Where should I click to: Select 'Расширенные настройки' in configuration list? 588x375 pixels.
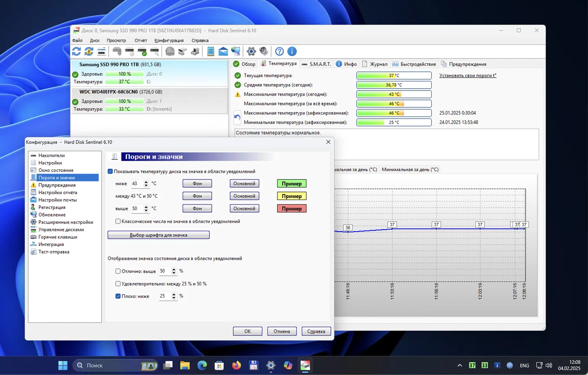point(65,222)
